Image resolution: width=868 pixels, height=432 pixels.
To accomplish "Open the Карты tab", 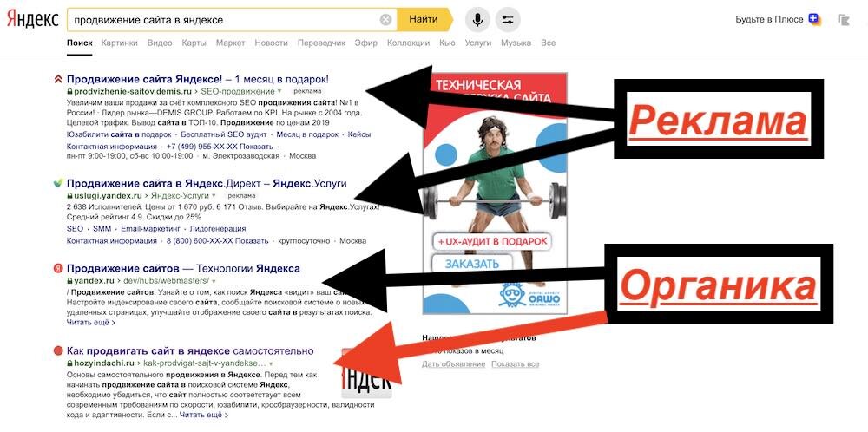I will (194, 43).
